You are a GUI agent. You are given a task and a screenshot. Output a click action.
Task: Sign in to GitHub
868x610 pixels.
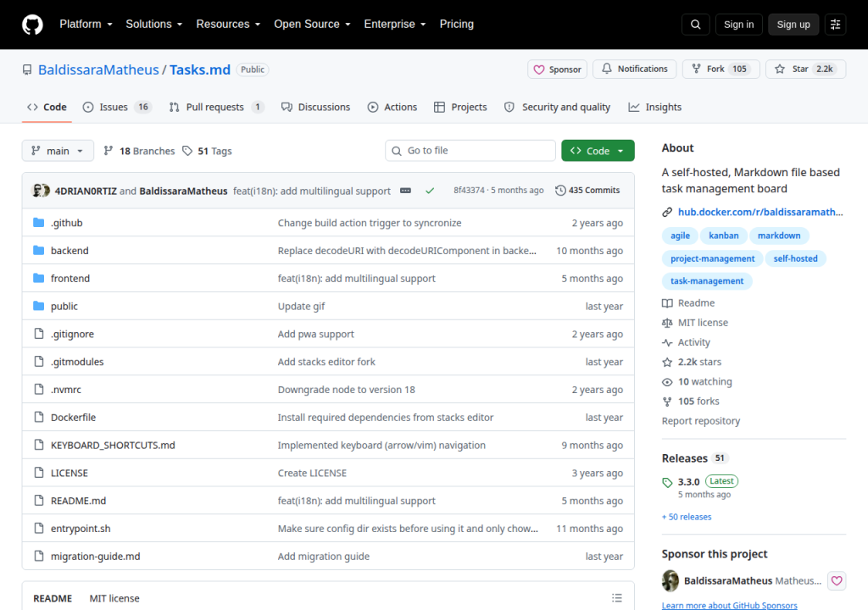point(738,25)
